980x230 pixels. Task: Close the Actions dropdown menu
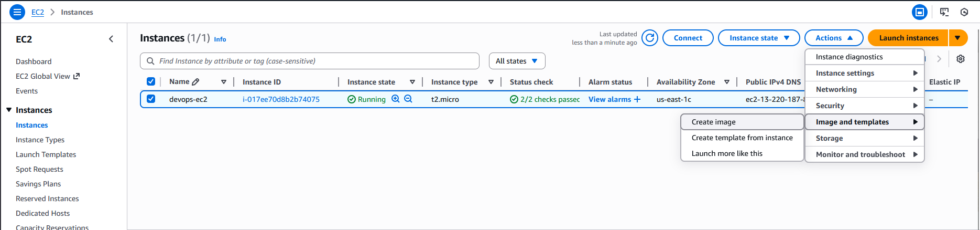pos(834,38)
